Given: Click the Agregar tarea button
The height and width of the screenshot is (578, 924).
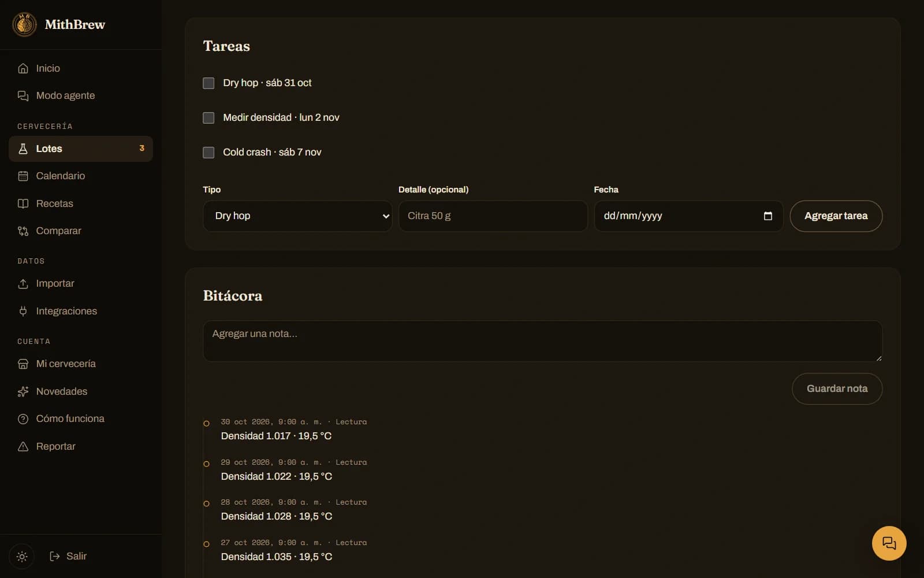Looking at the screenshot, I should coord(836,216).
